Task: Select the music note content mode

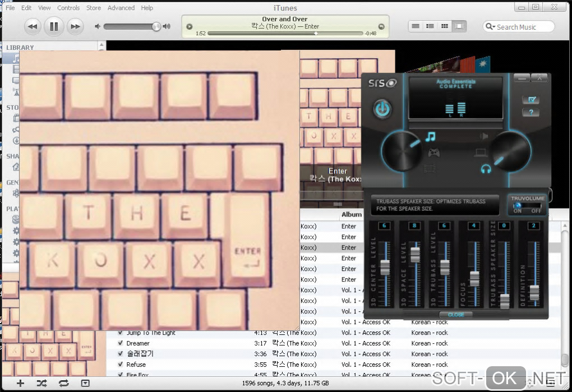Action: coord(430,136)
